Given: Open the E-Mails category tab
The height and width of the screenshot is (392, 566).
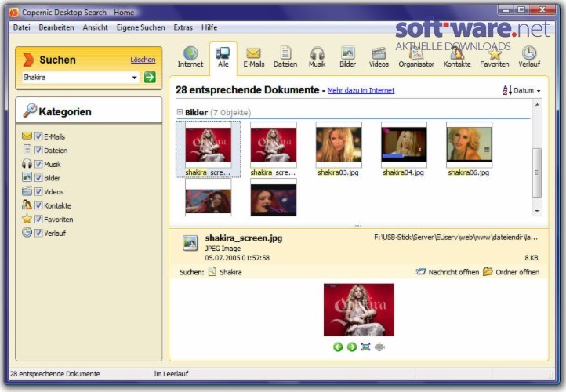Looking at the screenshot, I should coord(253,57).
